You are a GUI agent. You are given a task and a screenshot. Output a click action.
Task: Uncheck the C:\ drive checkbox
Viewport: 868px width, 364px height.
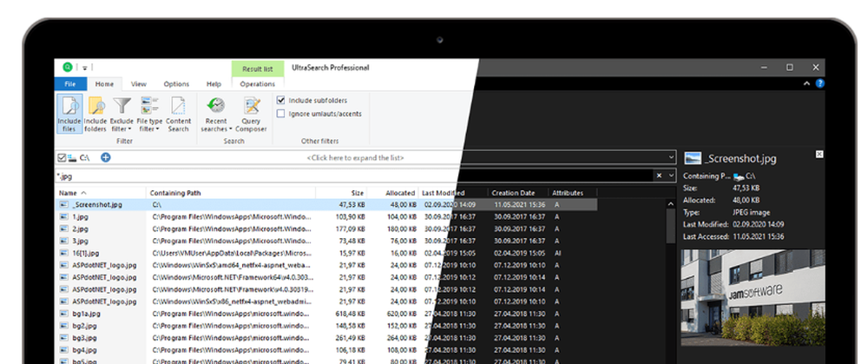pos(62,158)
